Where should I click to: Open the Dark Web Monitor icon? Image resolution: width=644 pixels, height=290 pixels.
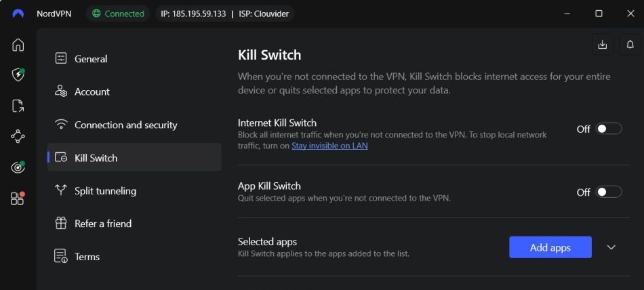[18, 167]
